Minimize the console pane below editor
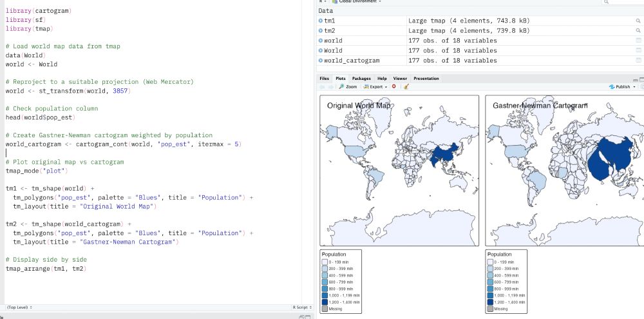The image size is (644, 319). pyautogui.click(x=302, y=317)
